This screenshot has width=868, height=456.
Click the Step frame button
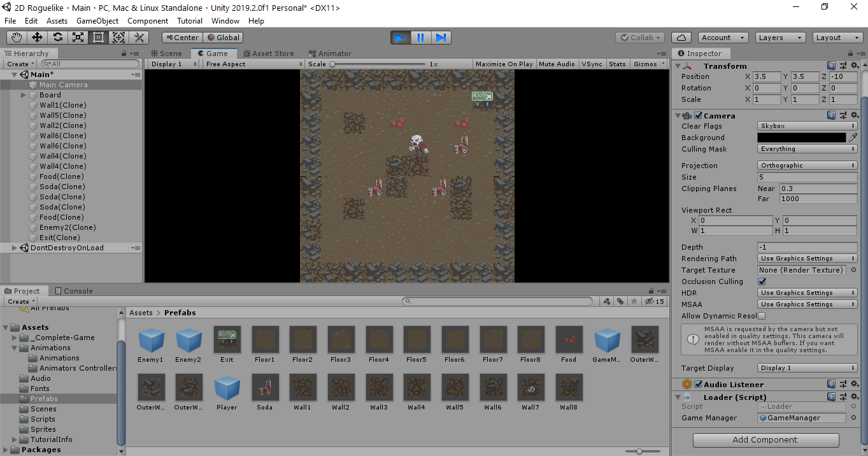(441, 38)
